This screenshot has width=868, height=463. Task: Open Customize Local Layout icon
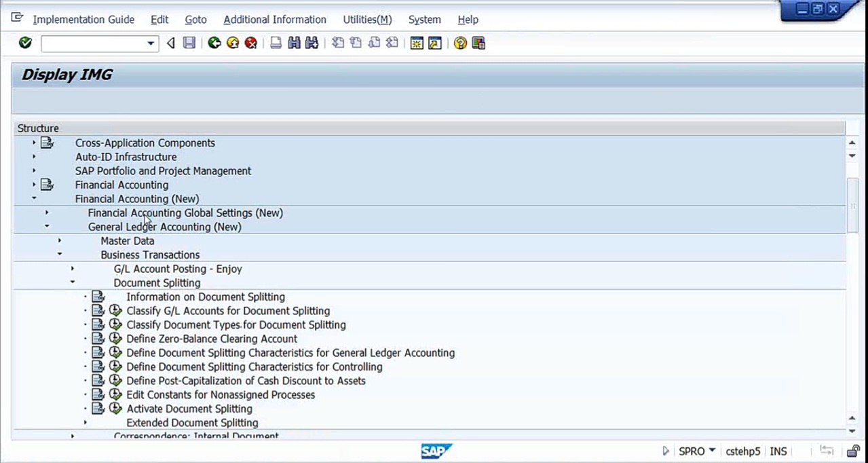click(478, 43)
